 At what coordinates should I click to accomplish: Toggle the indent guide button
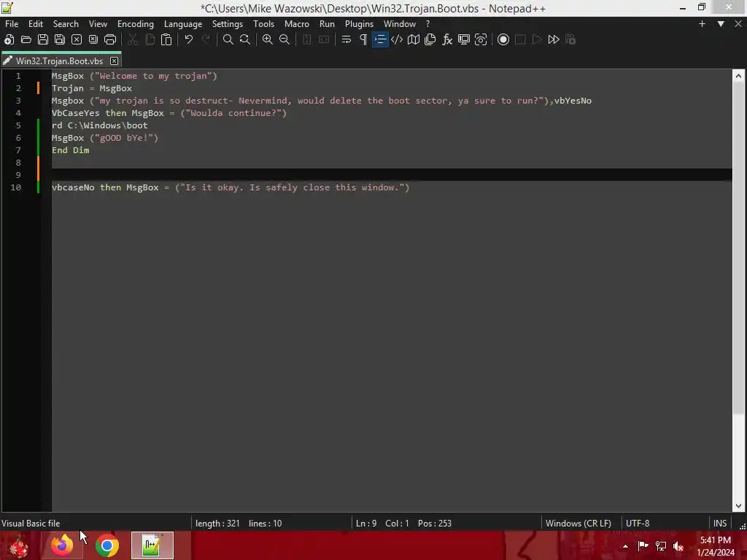(380, 39)
